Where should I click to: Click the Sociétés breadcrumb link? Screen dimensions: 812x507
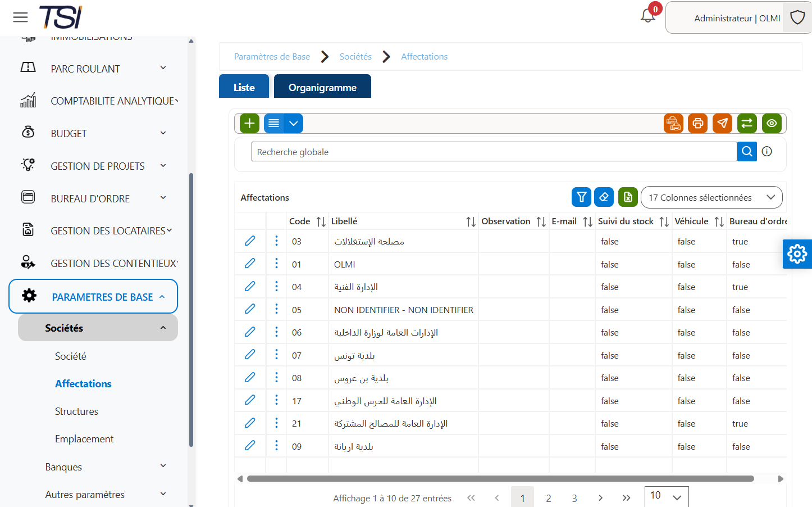pos(355,56)
